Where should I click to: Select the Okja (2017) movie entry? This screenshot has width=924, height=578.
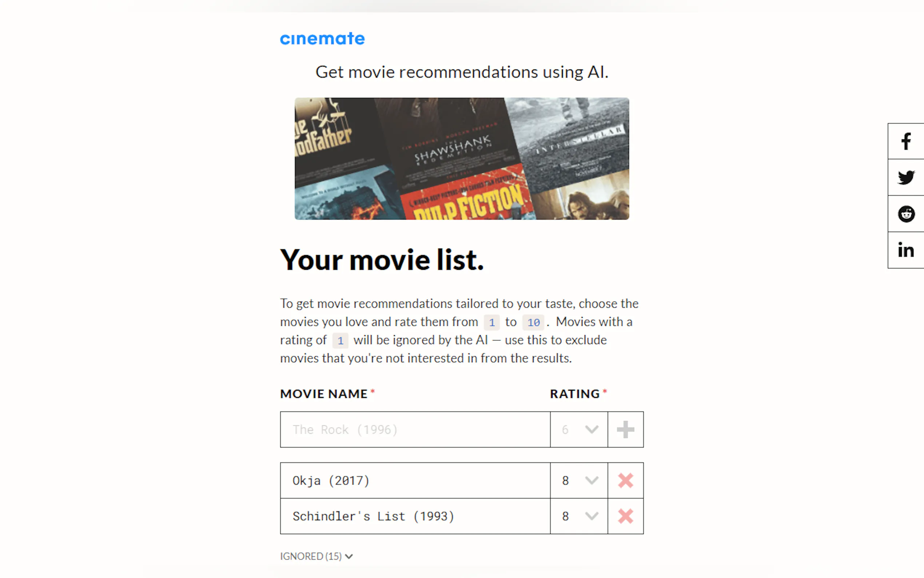coord(415,480)
